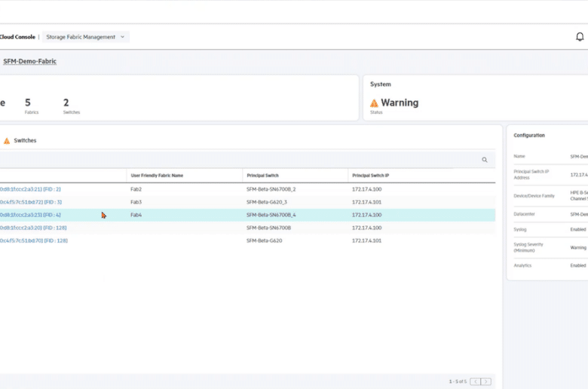The image size is (588, 389).
Task: Click the SFM-Beta-G620 principal switch cell
Action: pyautogui.click(x=264, y=240)
